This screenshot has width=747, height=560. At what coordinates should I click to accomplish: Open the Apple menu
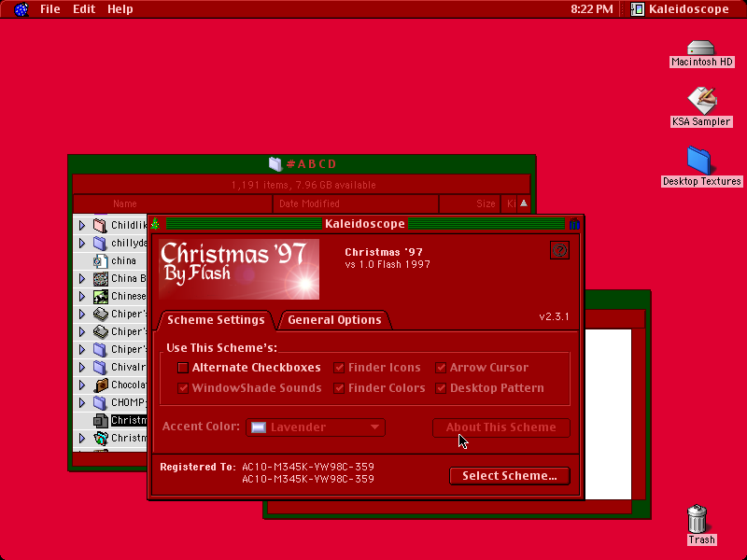click(21, 9)
